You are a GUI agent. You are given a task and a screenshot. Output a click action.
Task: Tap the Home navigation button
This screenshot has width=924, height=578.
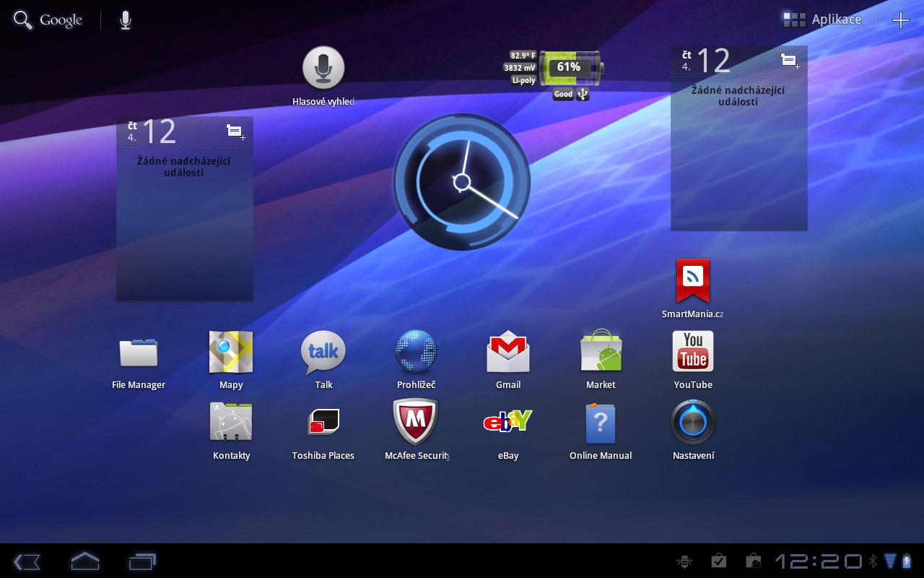(84, 561)
